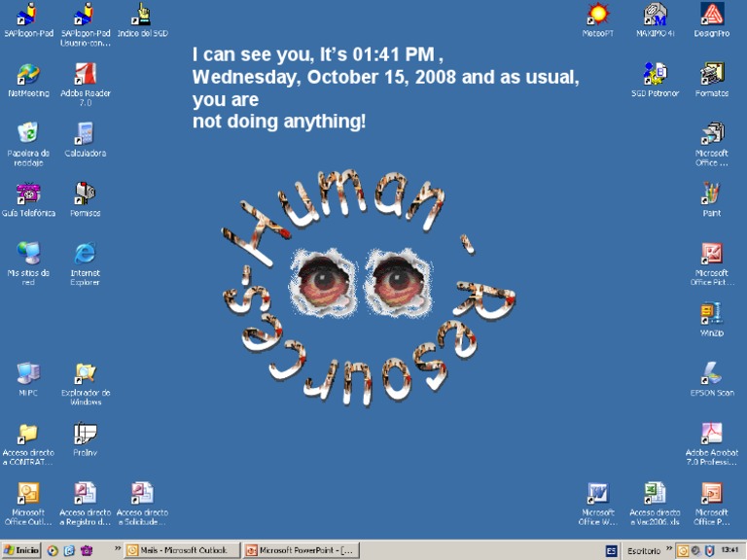Open the first SAPlogon-Pad shortcut
Viewport: 747px width, 560px height.
tap(28, 19)
